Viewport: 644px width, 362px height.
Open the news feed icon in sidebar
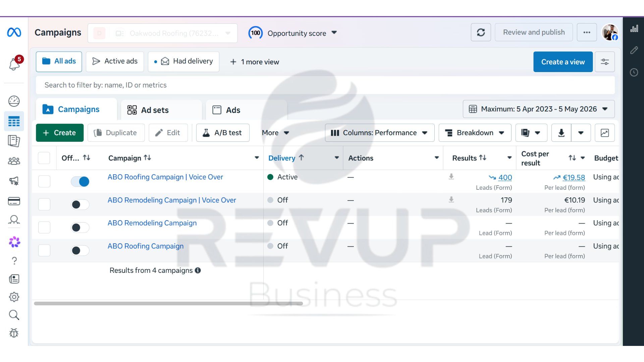[14, 279]
